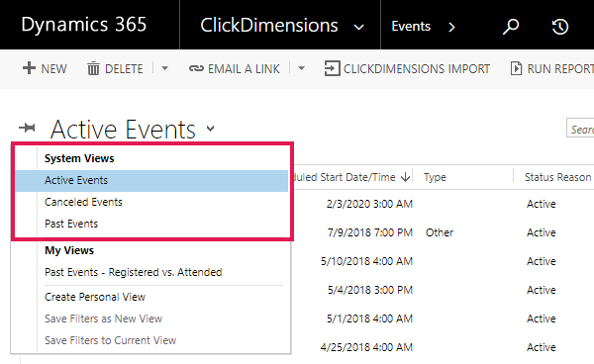Expand the Events breadcrumb chevron
Screen dimensions: 594x364
tap(451, 27)
